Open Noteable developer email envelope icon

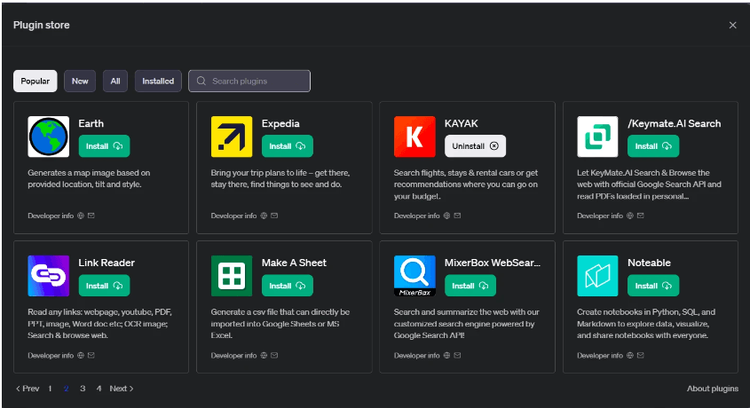pos(640,355)
